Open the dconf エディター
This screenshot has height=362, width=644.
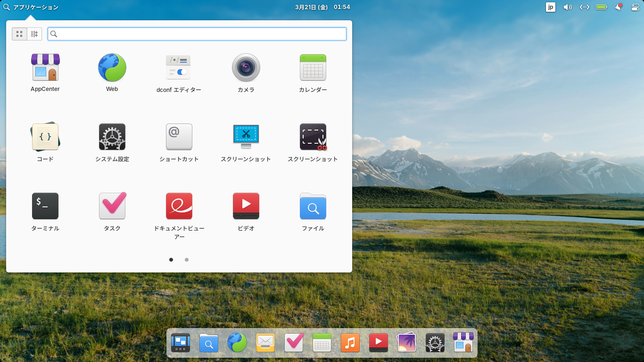coord(179,67)
